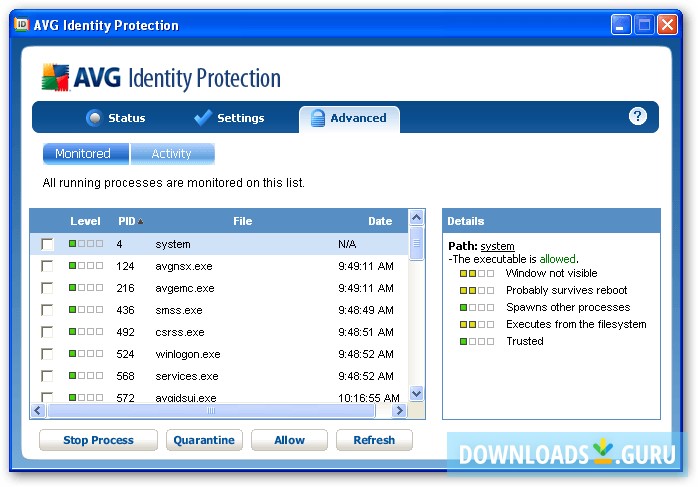698x487 pixels.
Task: Click the Quarantine button
Action: [x=204, y=440]
